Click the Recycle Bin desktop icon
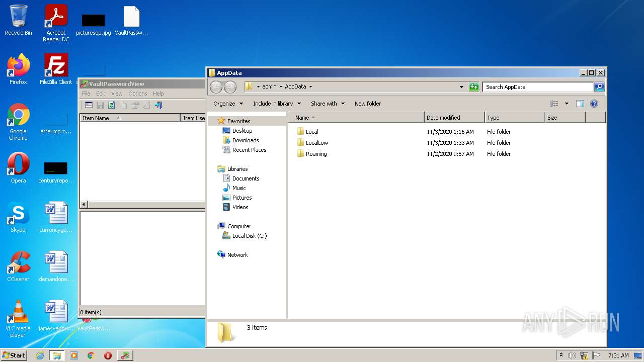 [x=18, y=20]
